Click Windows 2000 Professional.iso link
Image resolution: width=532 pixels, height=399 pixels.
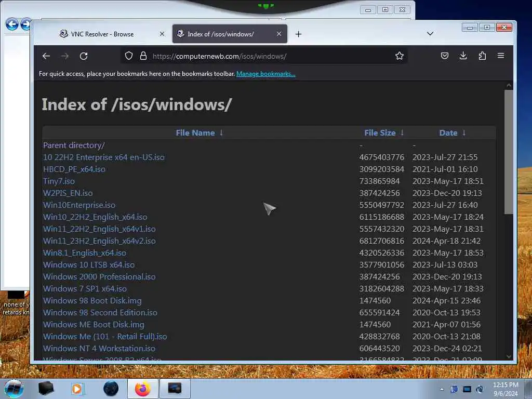pyautogui.click(x=99, y=276)
